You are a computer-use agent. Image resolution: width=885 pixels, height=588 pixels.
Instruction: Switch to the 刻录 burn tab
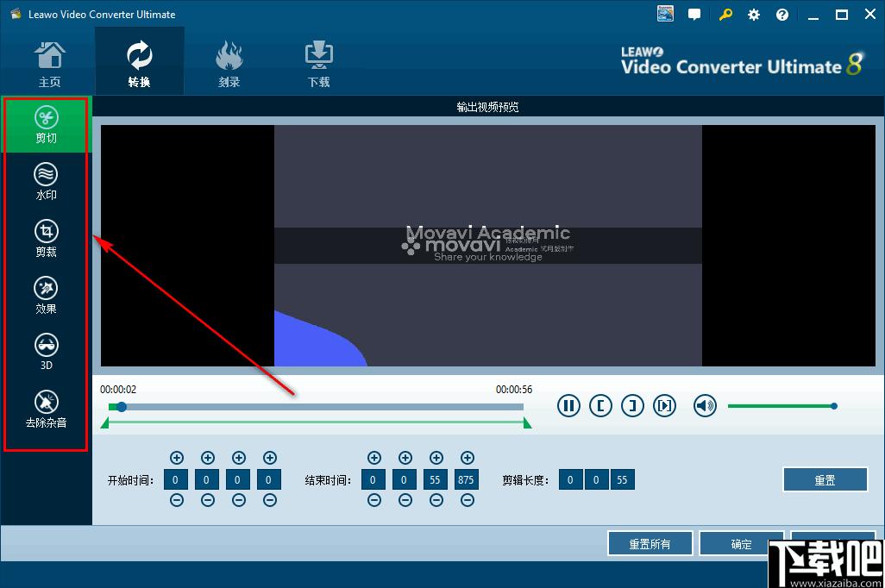point(229,65)
